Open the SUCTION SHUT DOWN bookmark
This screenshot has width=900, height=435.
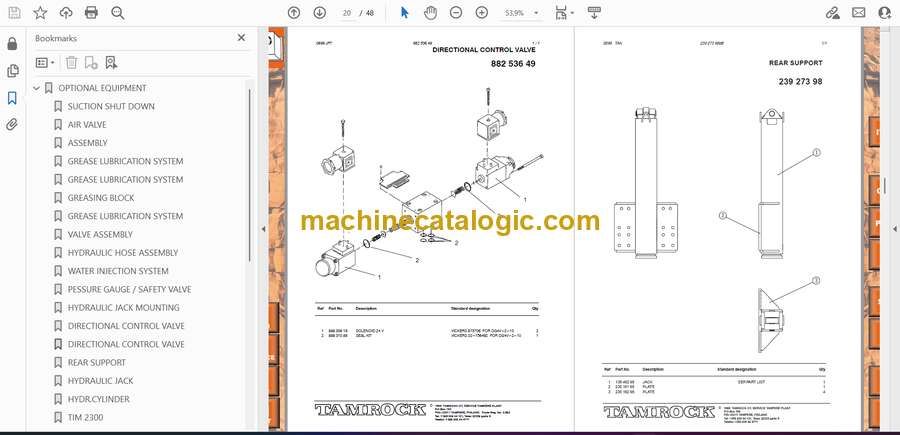[111, 106]
